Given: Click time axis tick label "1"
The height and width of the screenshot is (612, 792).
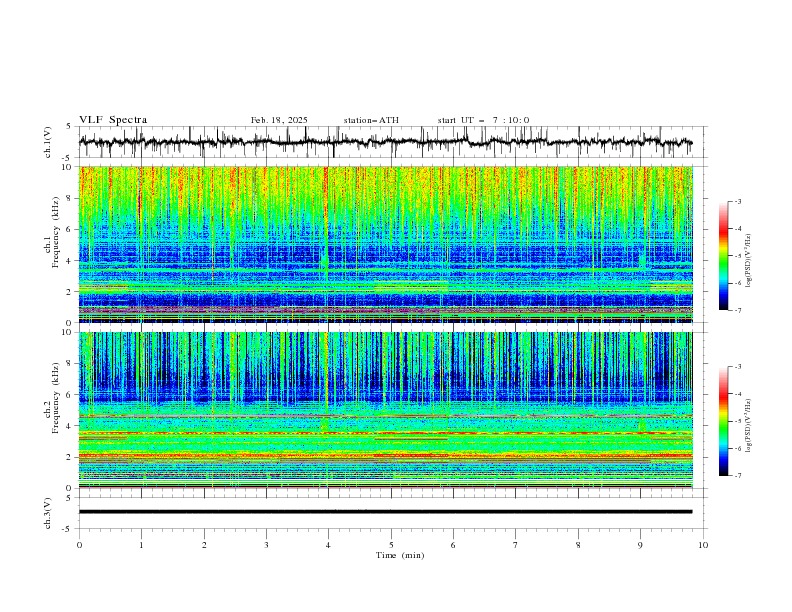Looking at the screenshot, I should (x=141, y=545).
